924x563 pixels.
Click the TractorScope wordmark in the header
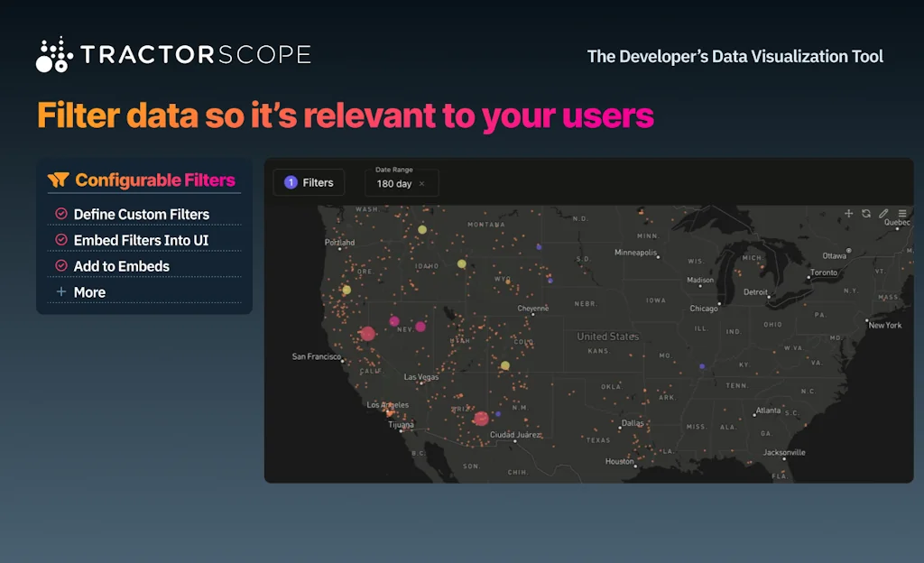click(194, 54)
